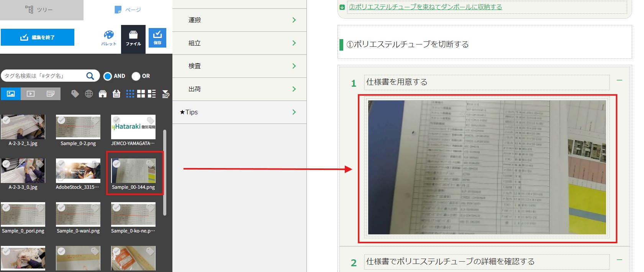644x272 pixels.
Task: Open the ファイル tab
Action: (x=133, y=38)
